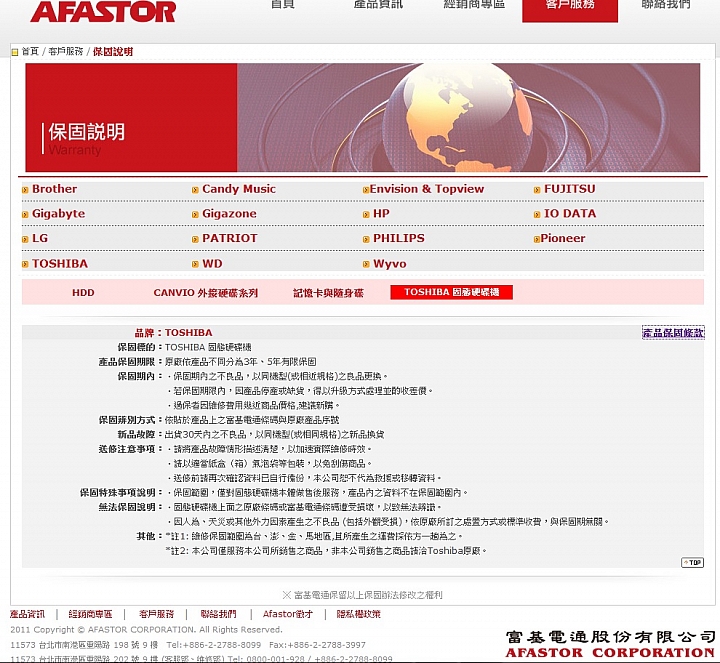Click the footer 產品資訊 link
Image resolution: width=720 pixels, height=663 pixels.
28,614
